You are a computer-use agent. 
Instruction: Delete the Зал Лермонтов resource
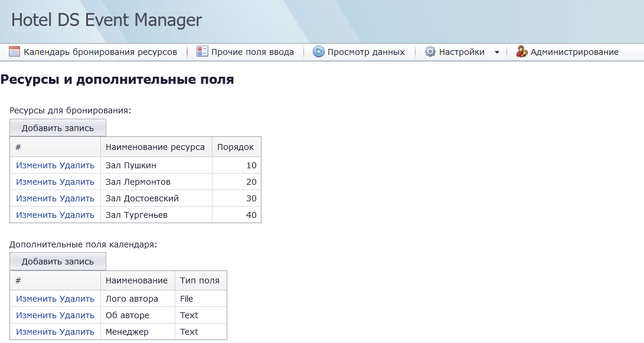[77, 182]
